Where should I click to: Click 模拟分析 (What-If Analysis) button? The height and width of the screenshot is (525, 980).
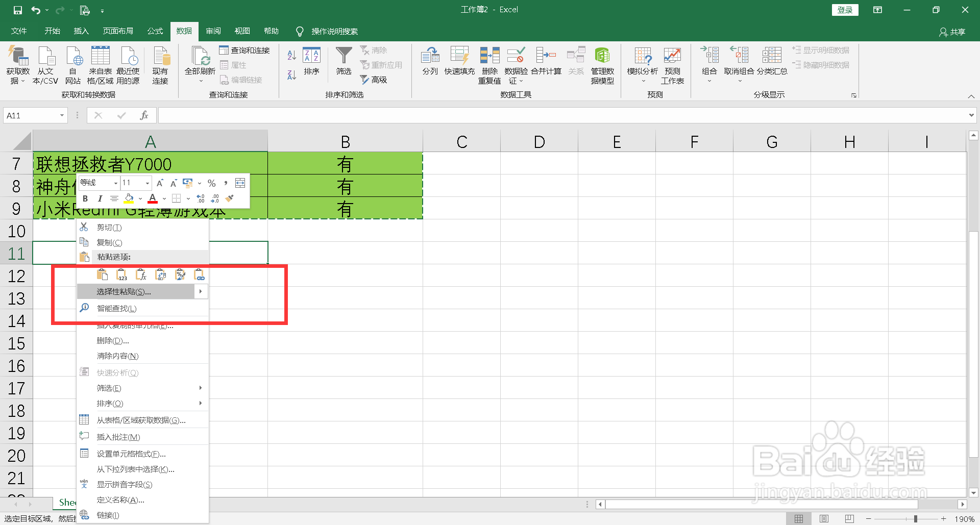click(643, 65)
